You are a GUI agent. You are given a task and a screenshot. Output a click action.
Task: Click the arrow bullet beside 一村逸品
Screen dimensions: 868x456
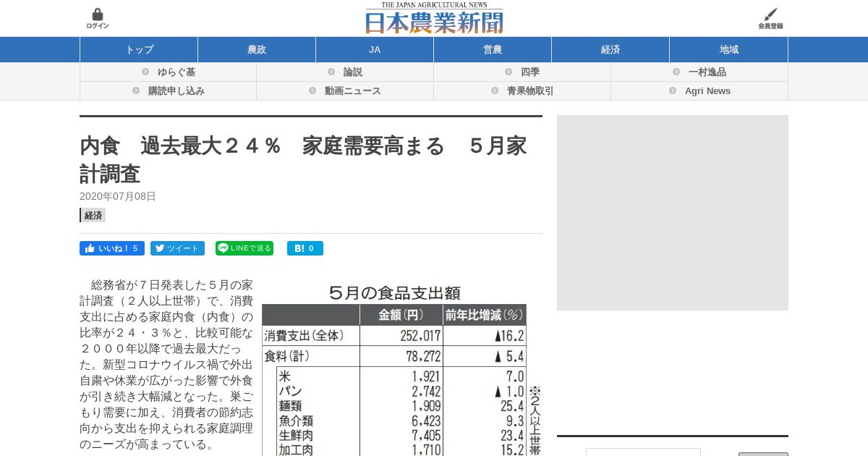(x=676, y=72)
